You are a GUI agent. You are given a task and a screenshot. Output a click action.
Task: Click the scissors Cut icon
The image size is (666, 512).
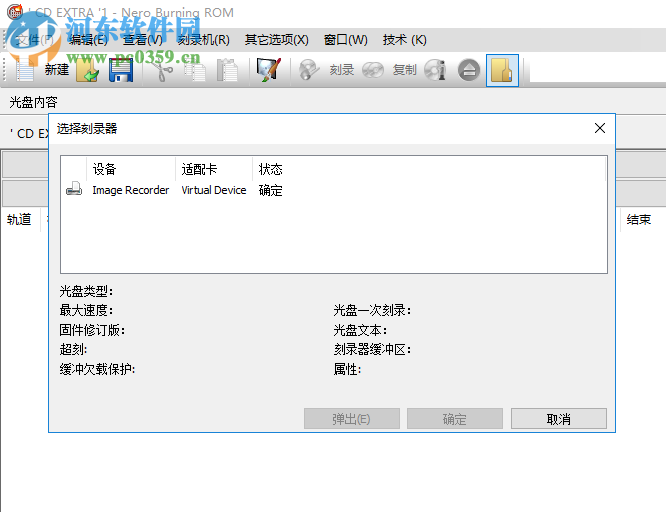[163, 70]
